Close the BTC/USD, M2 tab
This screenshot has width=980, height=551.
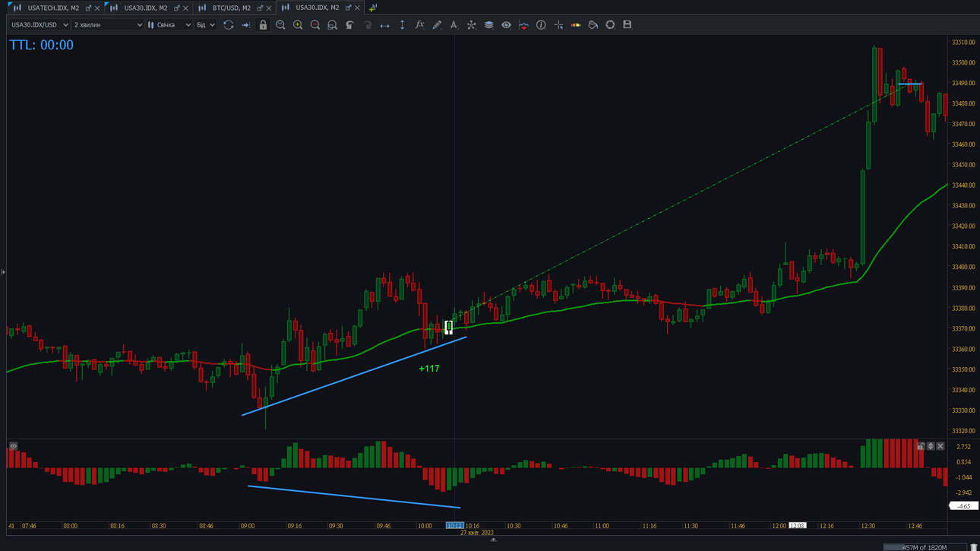269,8
